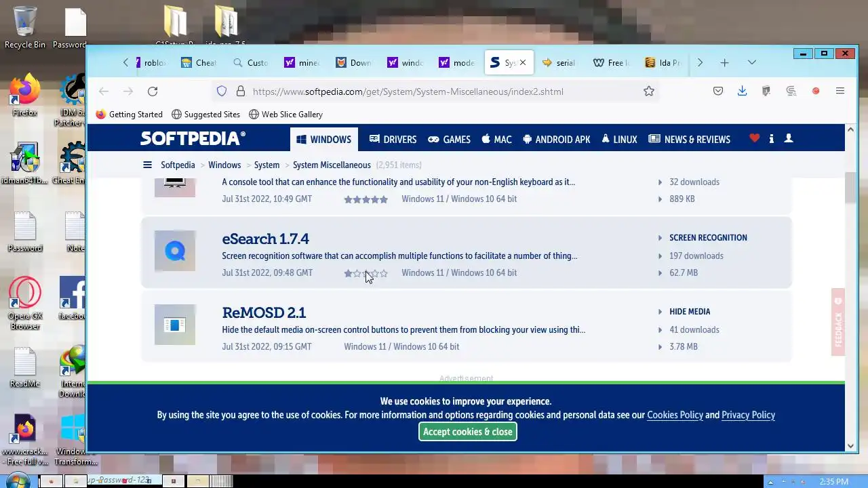The image size is (868, 488).
Task: Open the Firefox hamburger application menu
Action: point(840,91)
